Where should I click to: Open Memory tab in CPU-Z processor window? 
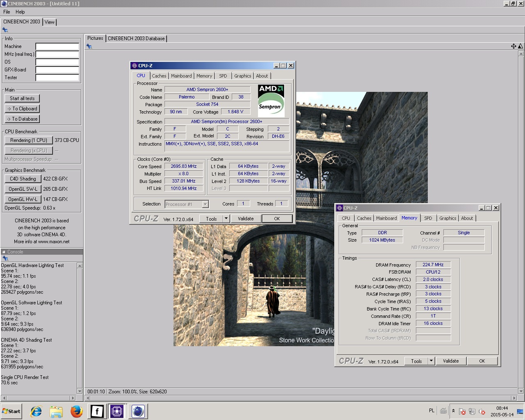tap(204, 76)
